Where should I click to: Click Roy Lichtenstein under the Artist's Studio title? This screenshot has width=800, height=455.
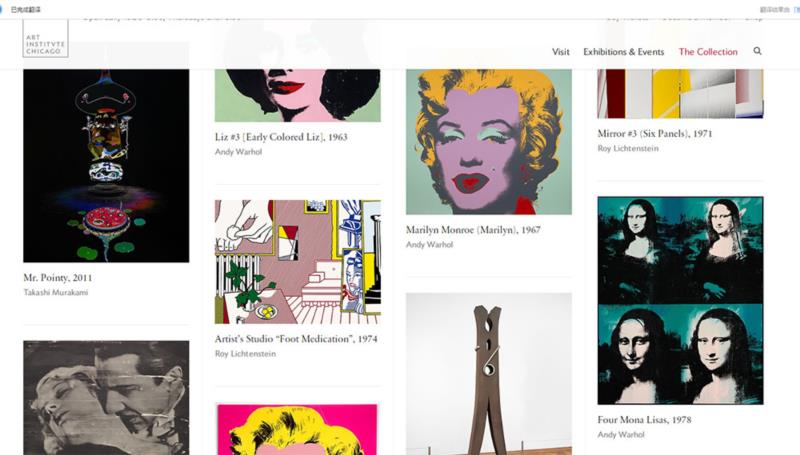coord(245,353)
